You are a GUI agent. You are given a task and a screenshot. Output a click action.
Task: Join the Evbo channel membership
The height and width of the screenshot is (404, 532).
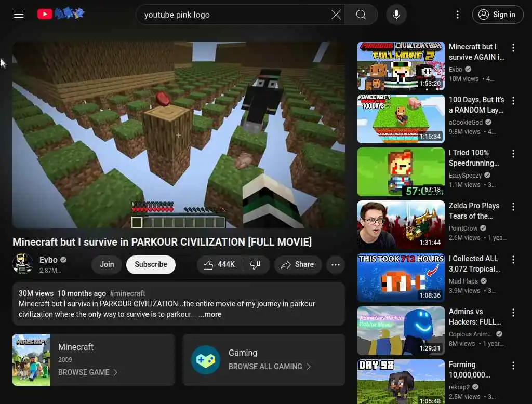[x=107, y=264]
